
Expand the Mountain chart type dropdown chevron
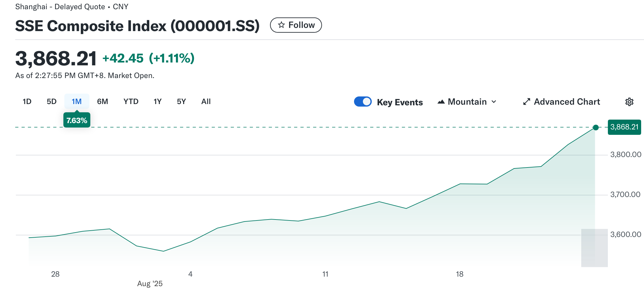pyautogui.click(x=494, y=102)
